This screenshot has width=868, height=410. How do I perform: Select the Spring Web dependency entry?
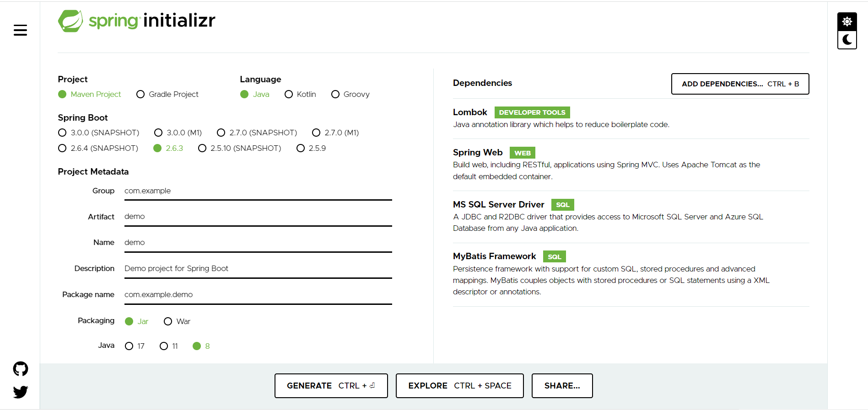coord(631,165)
